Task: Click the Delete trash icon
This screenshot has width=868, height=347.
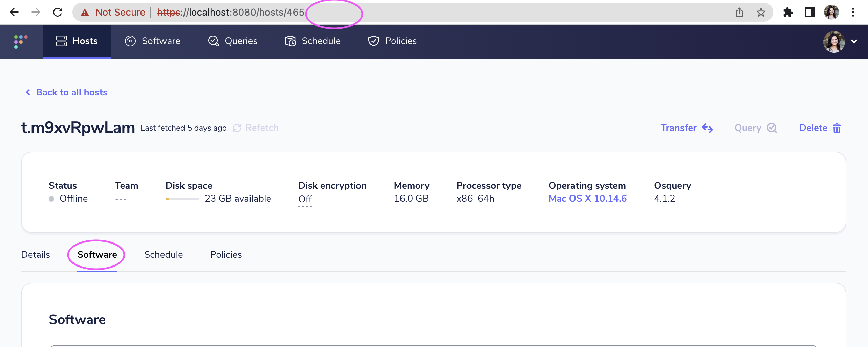Action: point(837,128)
